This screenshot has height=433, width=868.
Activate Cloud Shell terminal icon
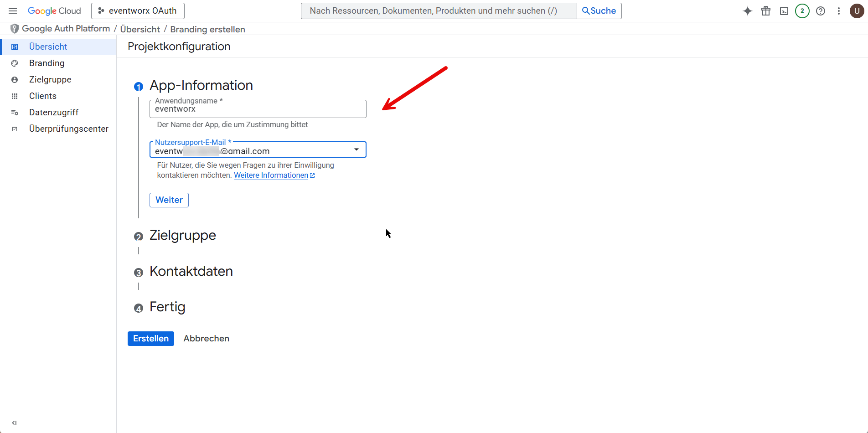(x=784, y=11)
